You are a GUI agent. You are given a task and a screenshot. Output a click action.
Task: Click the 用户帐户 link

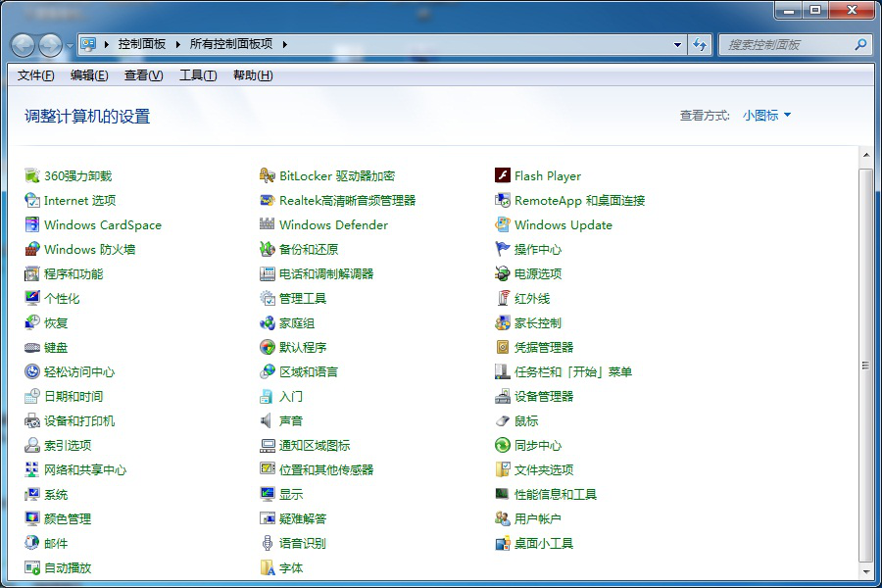pos(538,519)
